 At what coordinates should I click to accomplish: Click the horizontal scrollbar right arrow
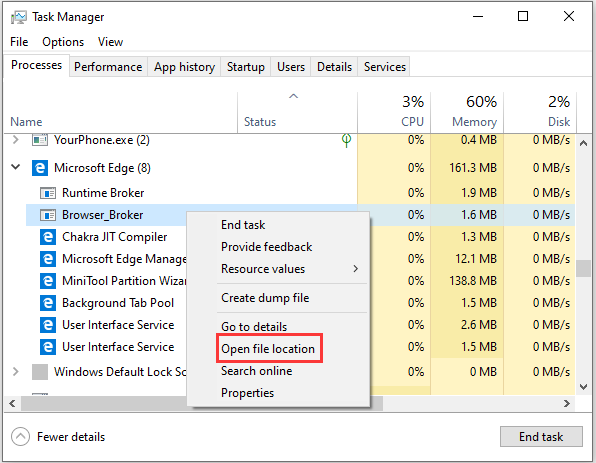point(567,403)
